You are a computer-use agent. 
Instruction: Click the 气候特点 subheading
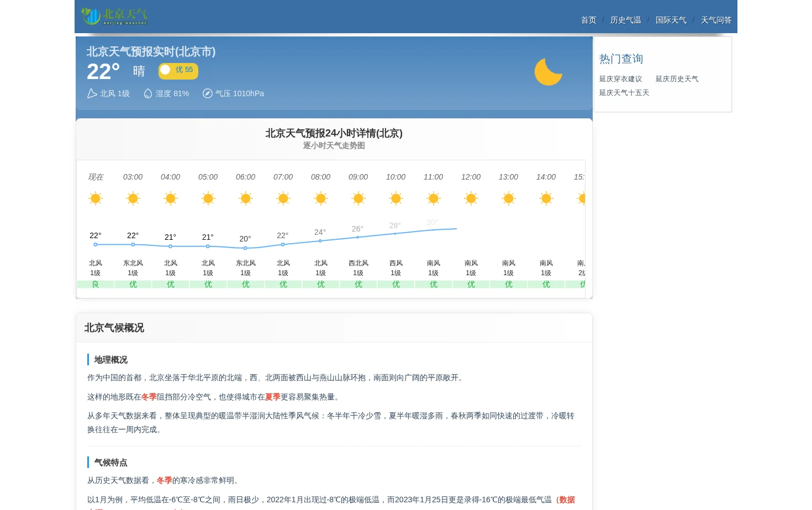point(111,462)
